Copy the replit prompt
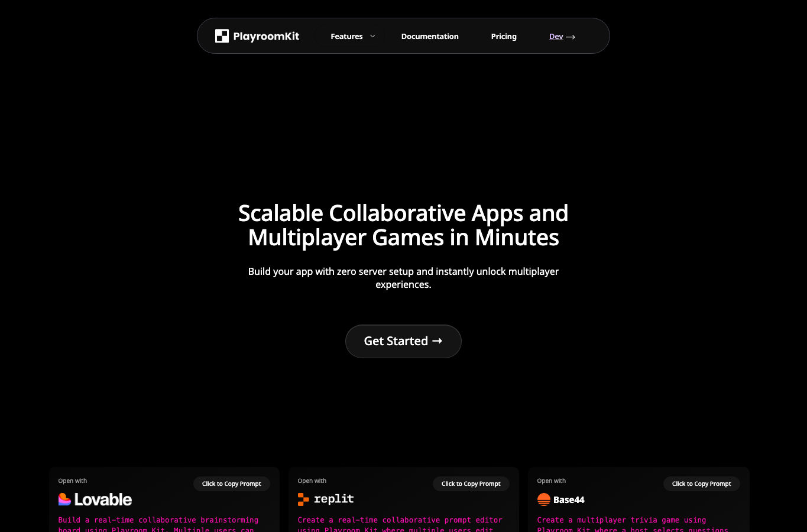Screen dimensions: 807x532 tap(471, 484)
